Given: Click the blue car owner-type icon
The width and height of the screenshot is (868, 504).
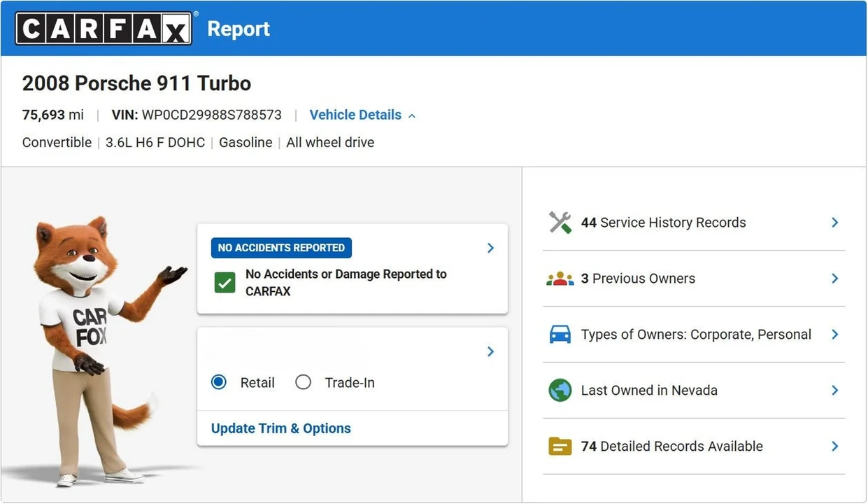Looking at the screenshot, I should coord(560,335).
